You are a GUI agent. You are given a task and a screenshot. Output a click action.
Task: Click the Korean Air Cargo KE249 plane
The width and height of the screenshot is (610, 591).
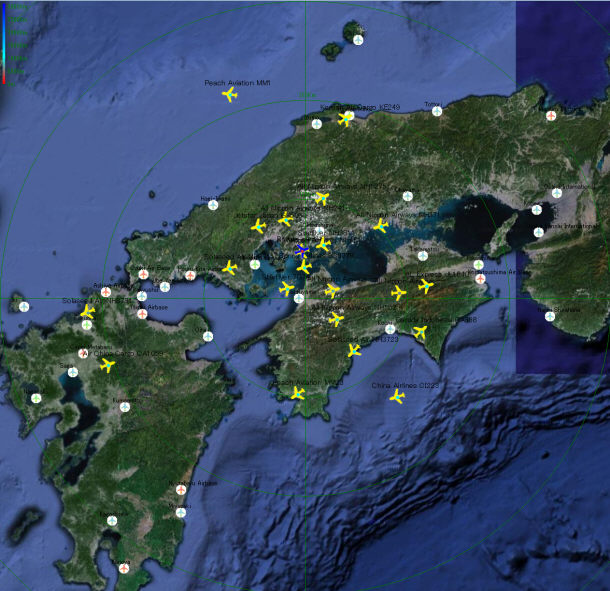pyautogui.click(x=346, y=118)
